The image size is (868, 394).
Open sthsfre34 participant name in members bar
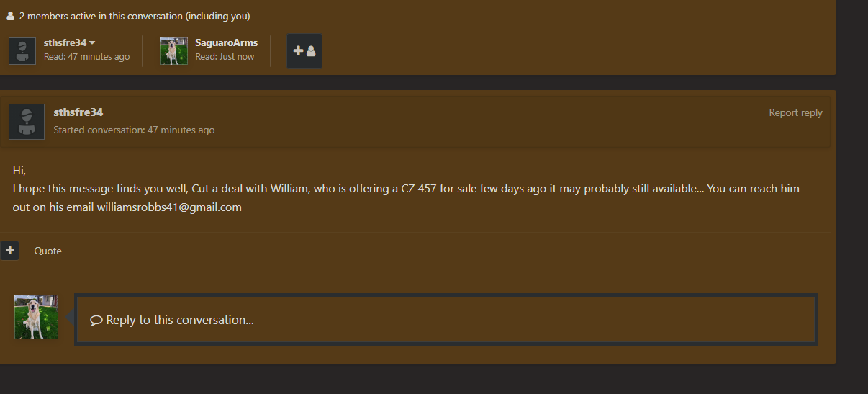tap(65, 42)
